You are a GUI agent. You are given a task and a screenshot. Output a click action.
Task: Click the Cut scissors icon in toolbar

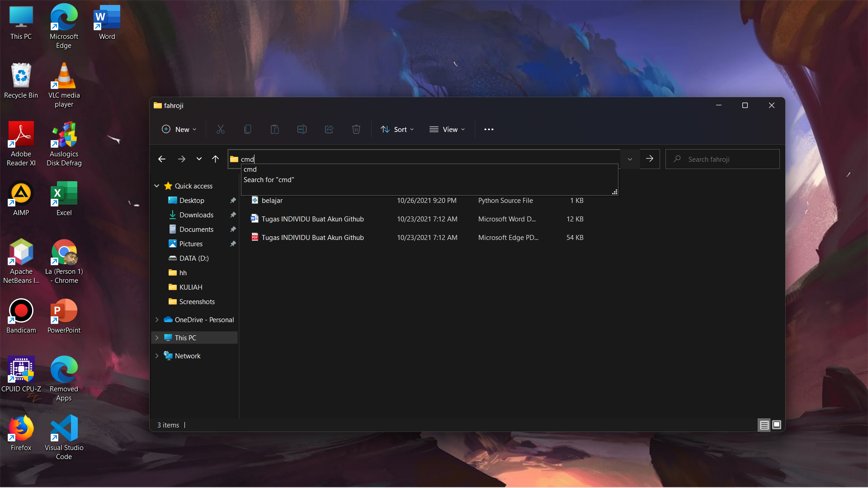tap(221, 129)
